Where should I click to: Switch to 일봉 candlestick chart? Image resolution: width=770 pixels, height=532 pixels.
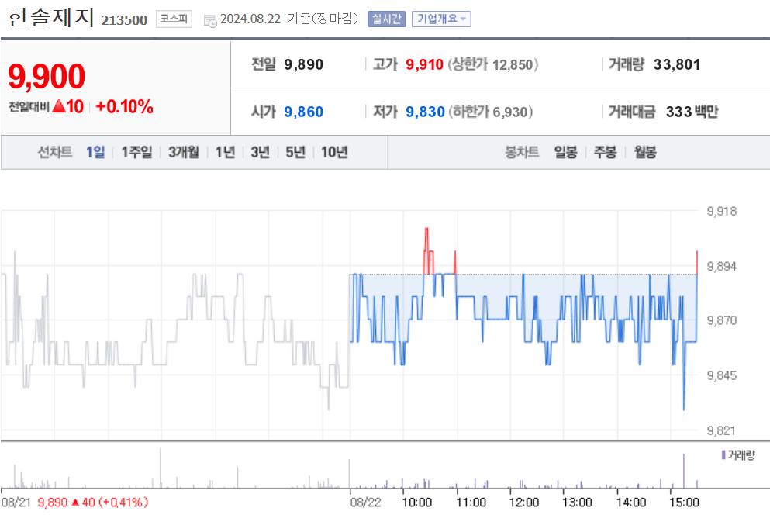click(566, 152)
